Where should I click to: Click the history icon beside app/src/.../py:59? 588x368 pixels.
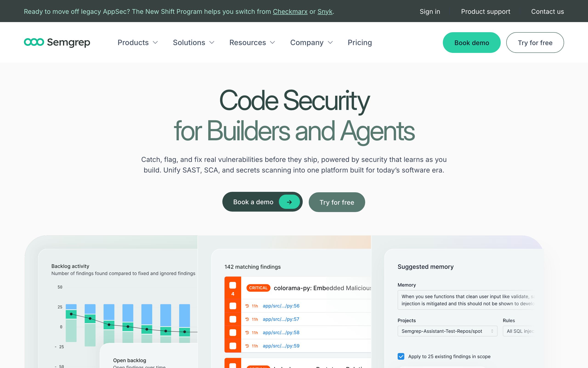(247, 346)
